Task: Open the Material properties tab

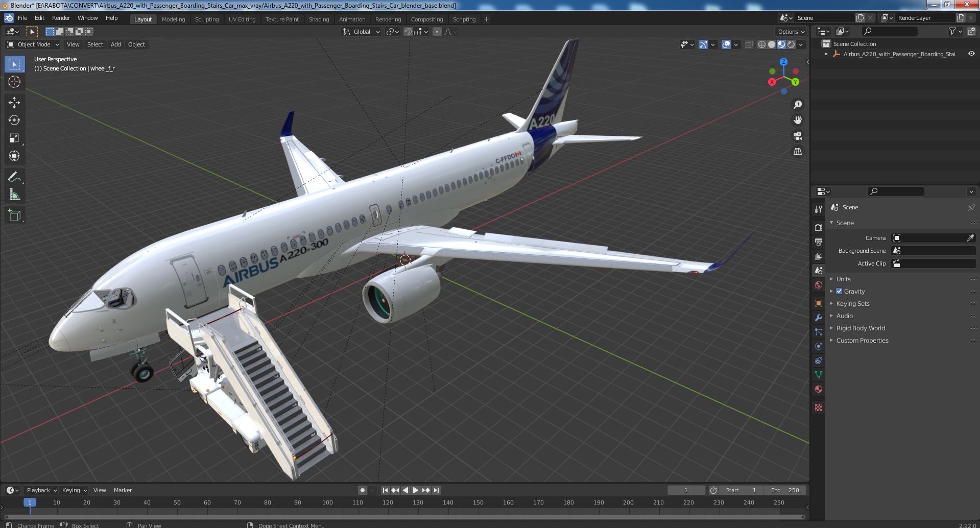Action: tap(819, 389)
